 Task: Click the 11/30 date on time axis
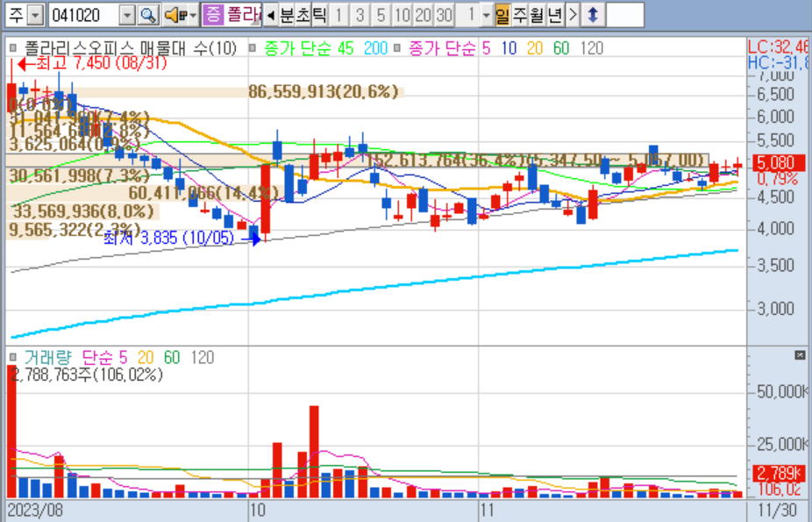click(779, 510)
